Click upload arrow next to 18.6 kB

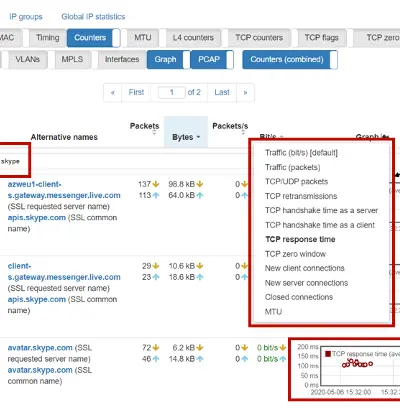tap(200, 277)
